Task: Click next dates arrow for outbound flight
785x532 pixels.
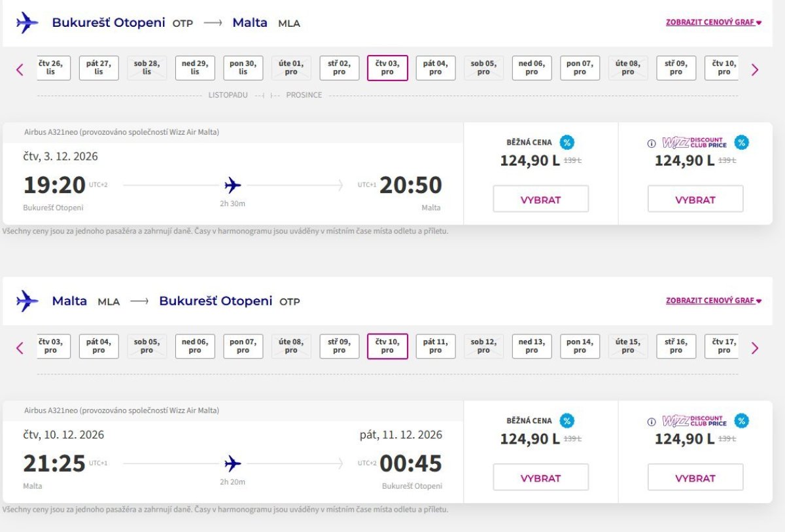Action: point(755,69)
